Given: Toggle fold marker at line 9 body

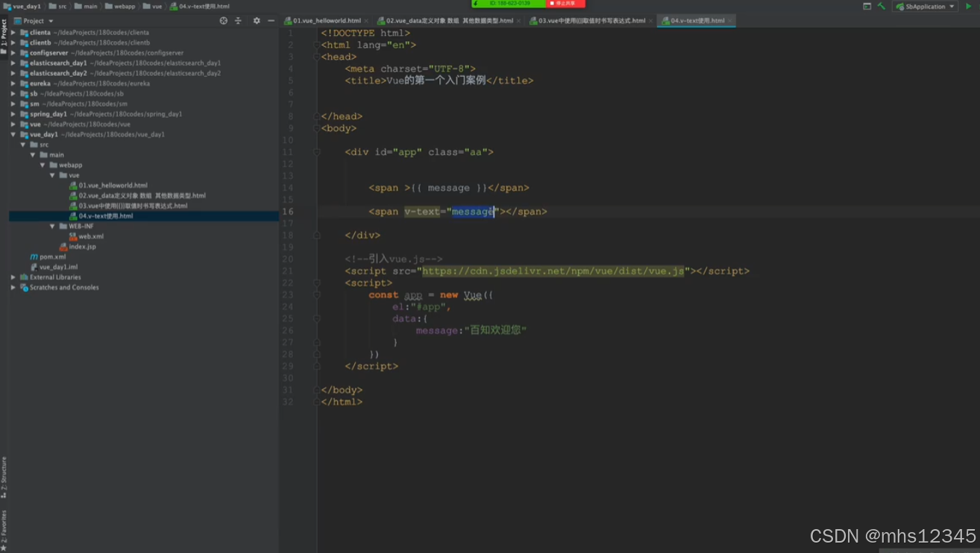Looking at the screenshot, I should coord(317,128).
